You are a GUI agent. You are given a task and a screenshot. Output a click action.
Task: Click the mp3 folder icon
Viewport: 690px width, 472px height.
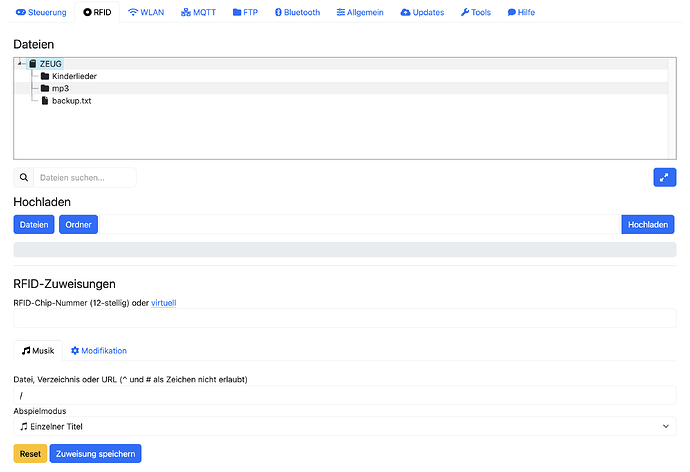pyautogui.click(x=45, y=88)
